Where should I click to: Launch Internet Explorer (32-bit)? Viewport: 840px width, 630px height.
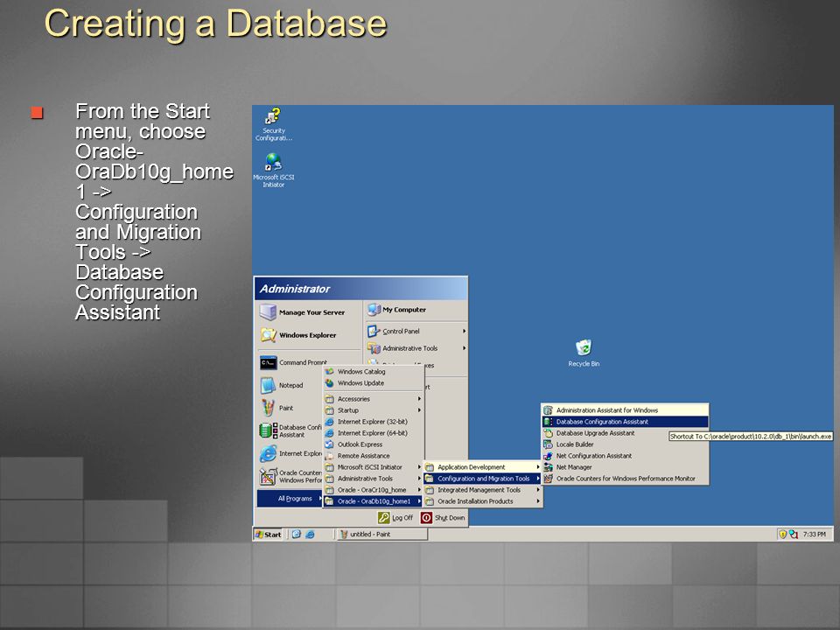click(x=374, y=422)
